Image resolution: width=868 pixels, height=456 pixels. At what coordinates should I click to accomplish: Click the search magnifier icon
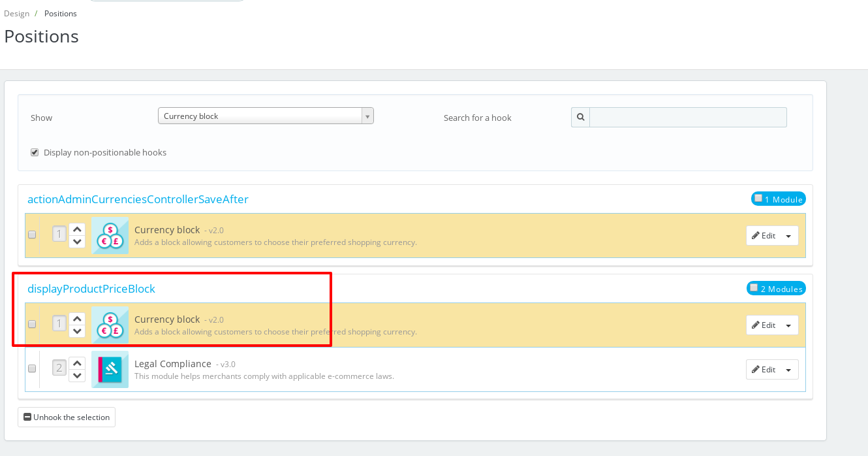[x=580, y=117]
